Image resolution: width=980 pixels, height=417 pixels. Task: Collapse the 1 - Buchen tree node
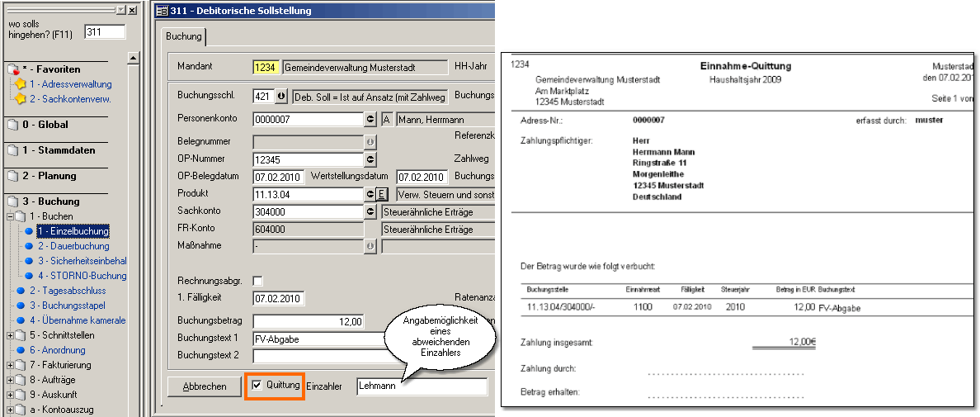tap(10, 216)
